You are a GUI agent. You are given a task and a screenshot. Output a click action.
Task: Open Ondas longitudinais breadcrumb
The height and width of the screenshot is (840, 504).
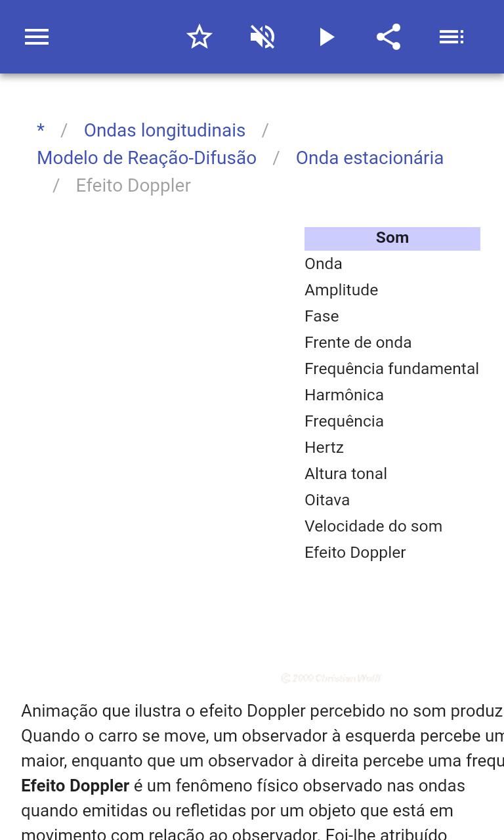(165, 130)
